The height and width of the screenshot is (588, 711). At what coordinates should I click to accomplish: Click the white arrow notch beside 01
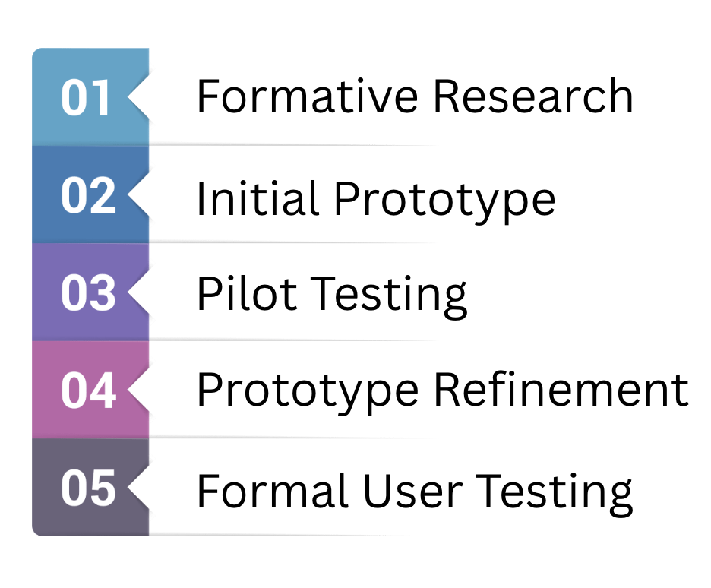pyautogui.click(x=139, y=97)
